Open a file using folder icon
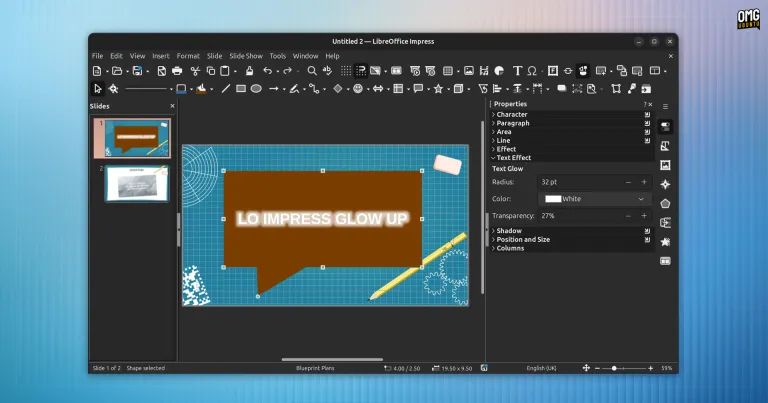The image size is (768, 403). [117, 71]
